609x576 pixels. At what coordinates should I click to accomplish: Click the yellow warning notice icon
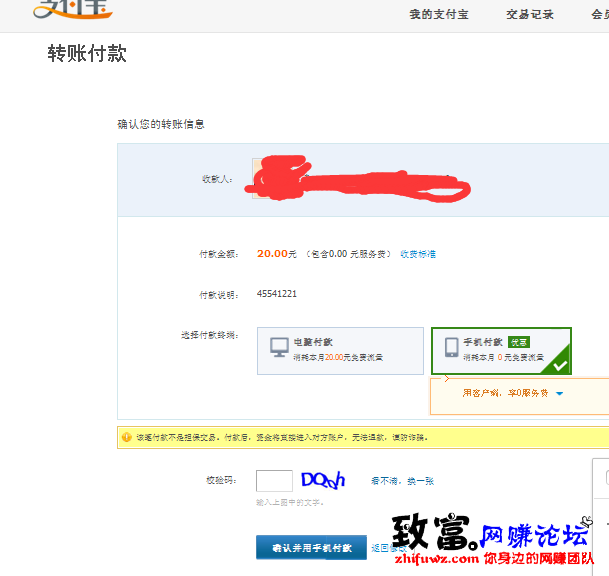[x=126, y=437]
